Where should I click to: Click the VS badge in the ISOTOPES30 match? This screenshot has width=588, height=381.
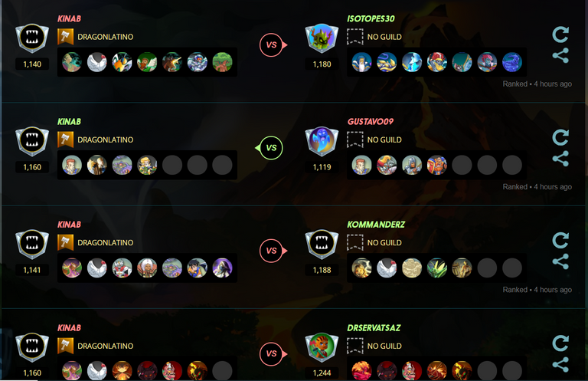(272, 45)
